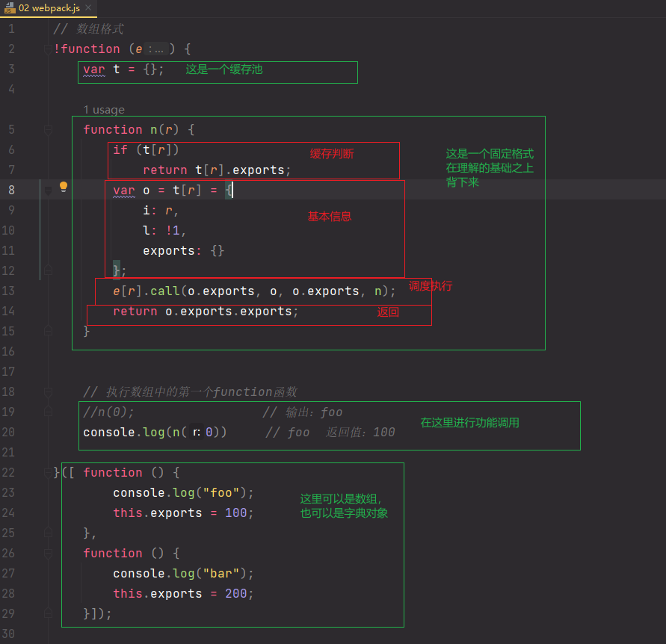Click the fold arrow next to line 18
The width and height of the screenshot is (666, 644).
47,391
